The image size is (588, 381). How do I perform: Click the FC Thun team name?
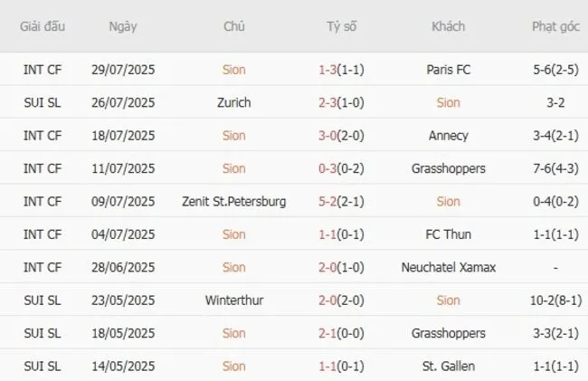(448, 234)
